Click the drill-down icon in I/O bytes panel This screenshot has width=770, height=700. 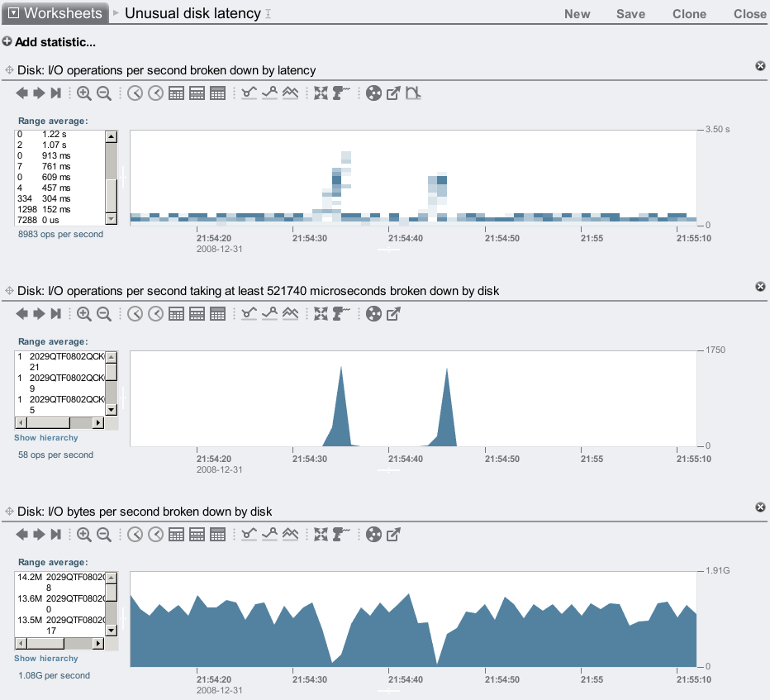point(341,535)
